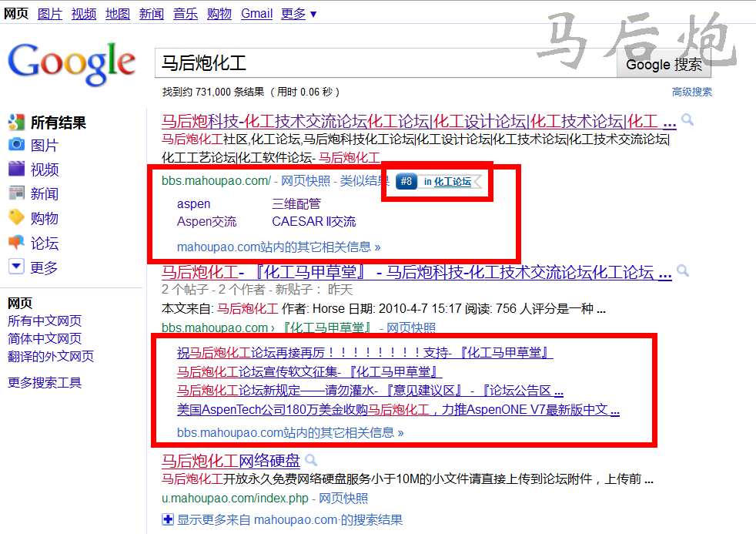Open 更多搜索工具 link
The height and width of the screenshot is (534, 756).
coord(45,383)
